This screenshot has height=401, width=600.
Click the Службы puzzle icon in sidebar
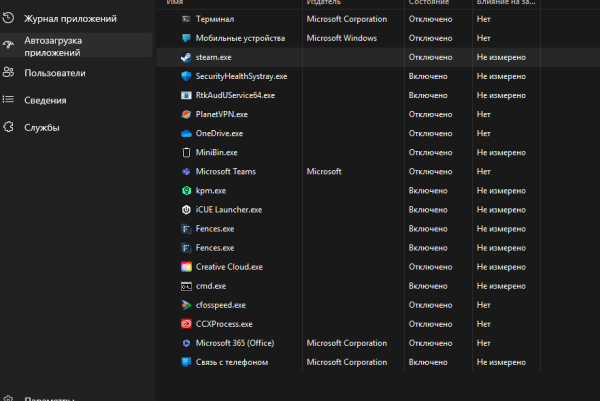(x=8, y=128)
